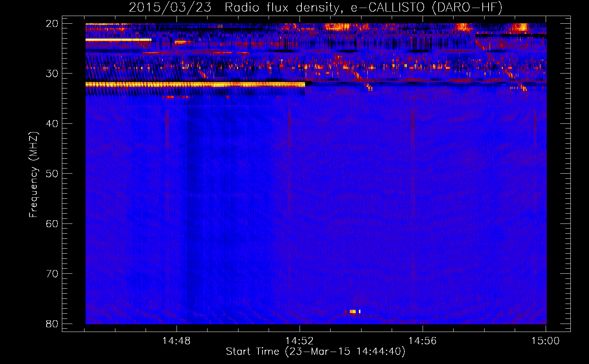Click the 80 frequency tick label
Screen dimensions: 589x364
pyautogui.click(x=52, y=324)
